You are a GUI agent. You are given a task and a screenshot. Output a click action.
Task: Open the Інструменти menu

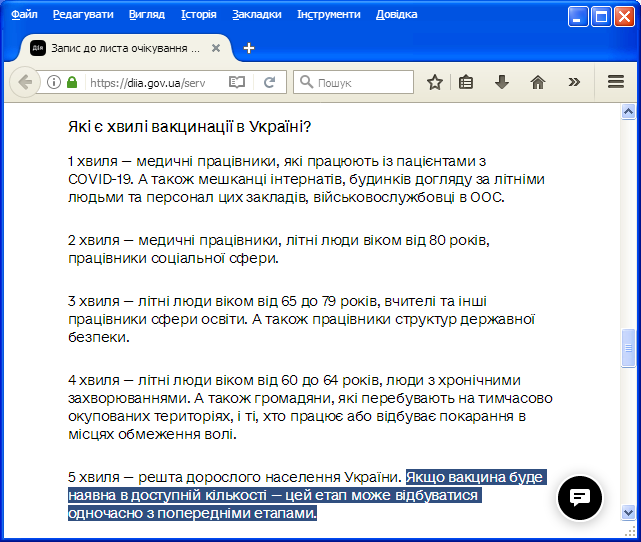click(329, 14)
